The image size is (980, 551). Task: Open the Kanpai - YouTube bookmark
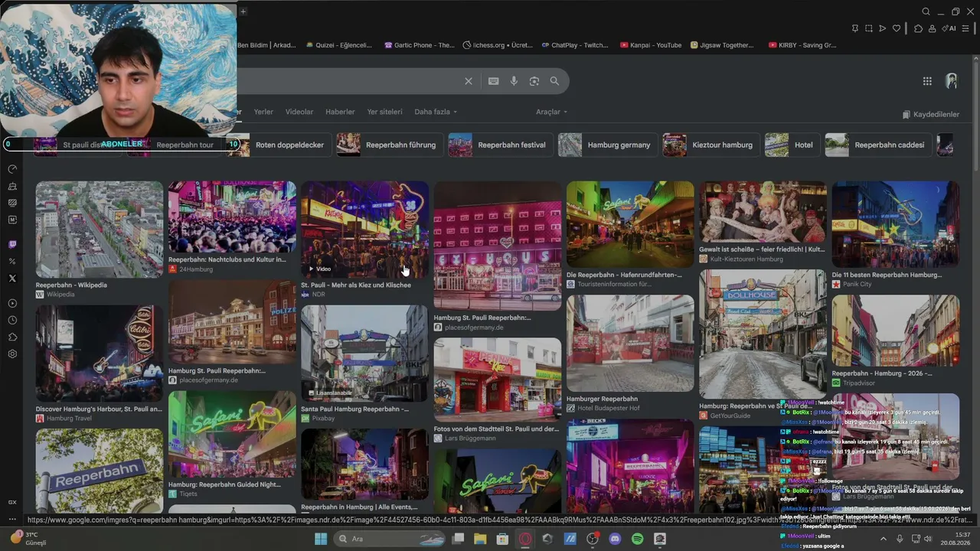coord(651,45)
